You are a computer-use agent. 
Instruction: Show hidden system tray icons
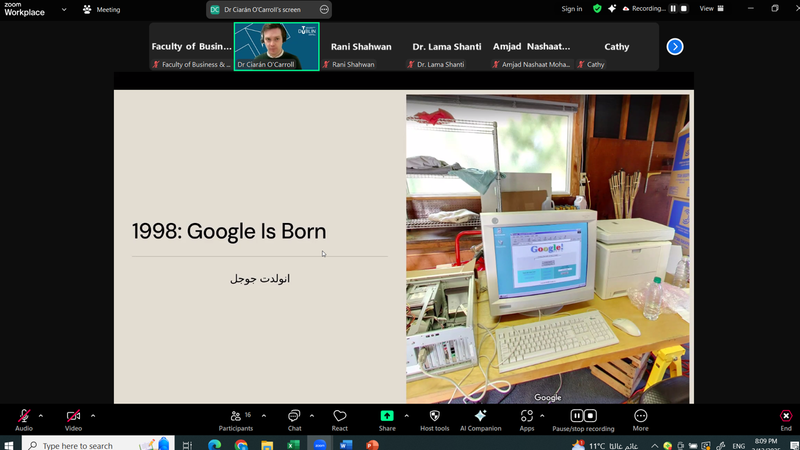pos(654,445)
